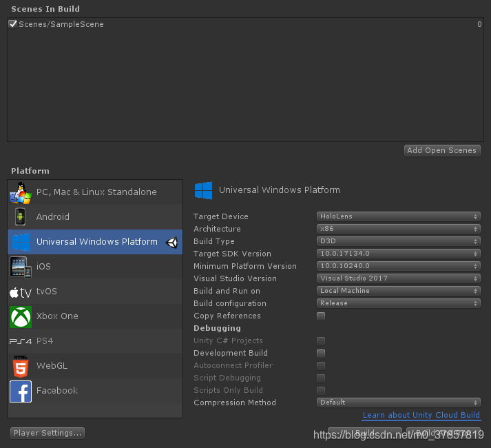Click the large Windows logo in settings header
The width and height of the screenshot is (491, 448).
[203, 190]
